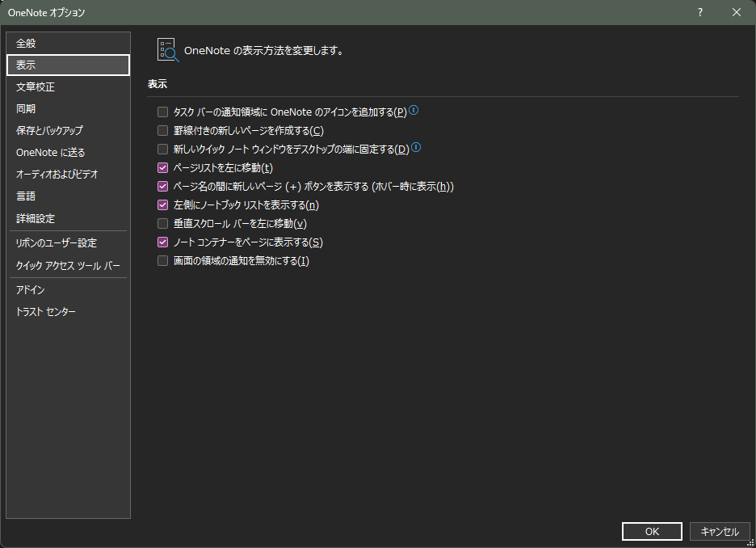Enable 画面の領域の通知を無効にする checkbox
The width and height of the screenshot is (756, 548).
163,261
